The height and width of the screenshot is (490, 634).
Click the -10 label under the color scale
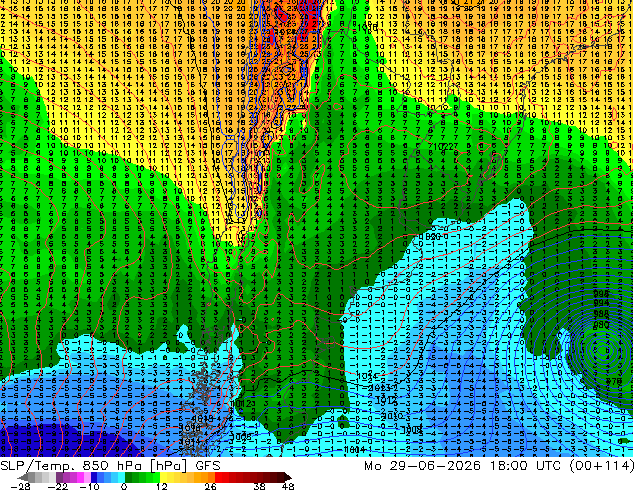tap(89, 486)
